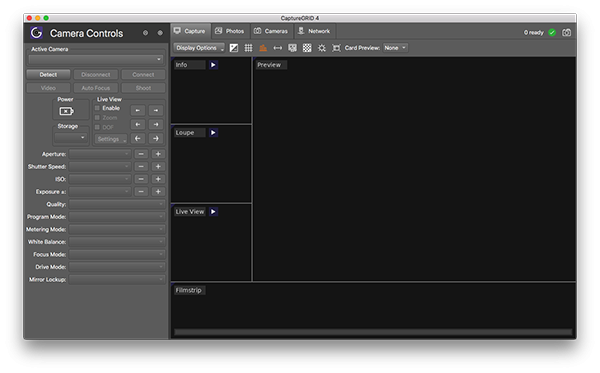Switch to the Capture tab
The height and width of the screenshot is (373, 600).
(x=191, y=31)
